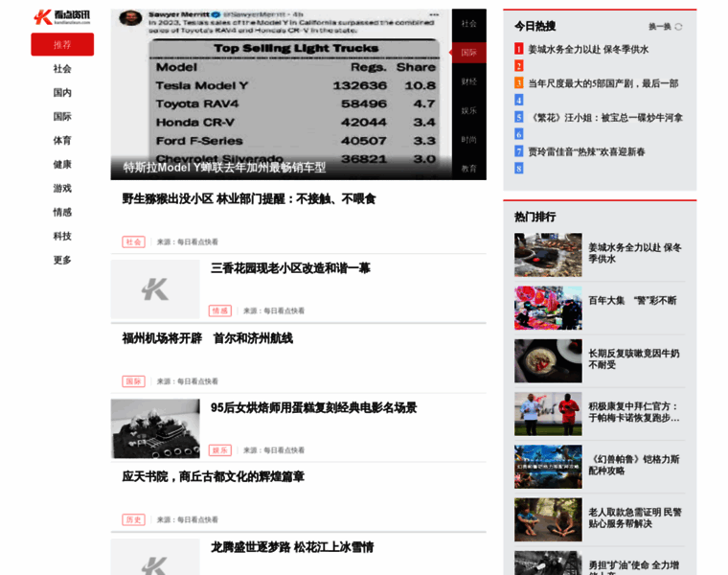Open hot search 《繁花》汪小姐
The height and width of the screenshot is (575, 728).
click(x=605, y=118)
